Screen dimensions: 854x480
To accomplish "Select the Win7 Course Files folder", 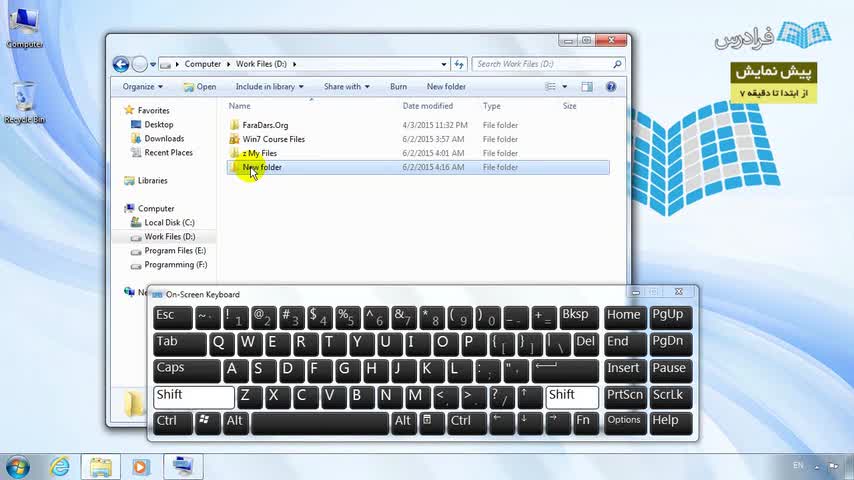I will point(273,139).
